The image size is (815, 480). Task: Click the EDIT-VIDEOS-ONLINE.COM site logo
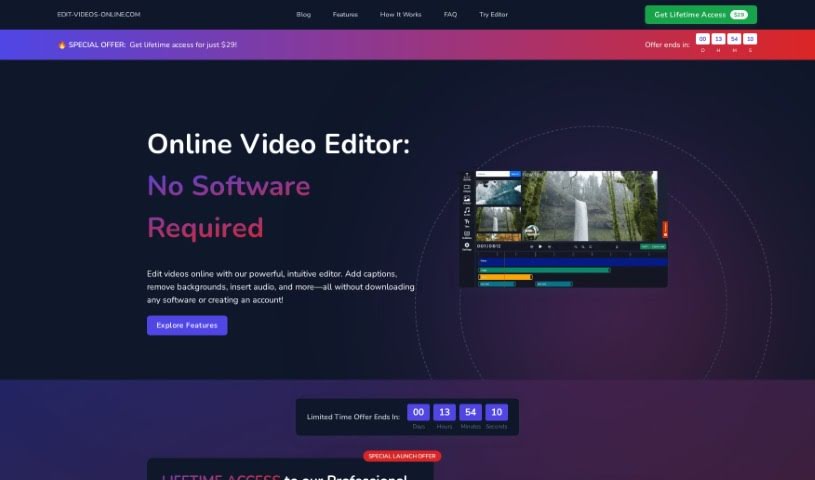[99, 15]
